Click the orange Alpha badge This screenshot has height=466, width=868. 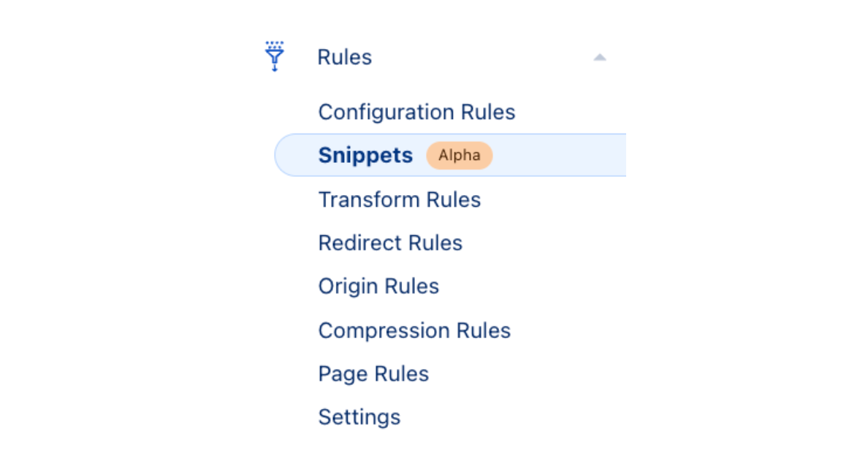[x=459, y=156]
